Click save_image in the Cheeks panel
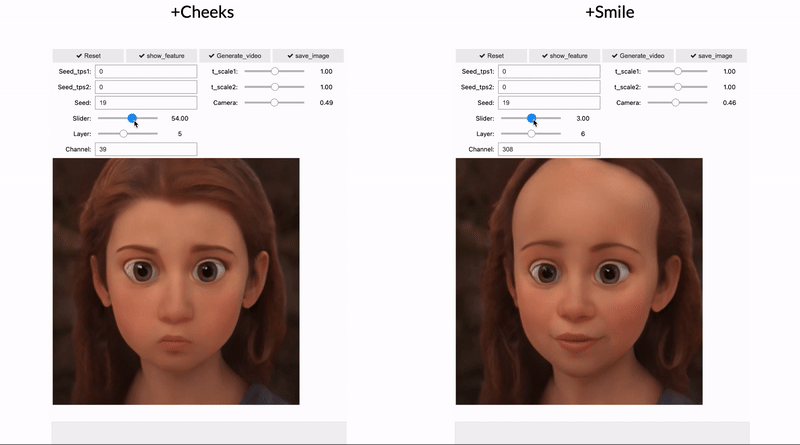Viewport: 800px width, 445px height. tap(308, 56)
